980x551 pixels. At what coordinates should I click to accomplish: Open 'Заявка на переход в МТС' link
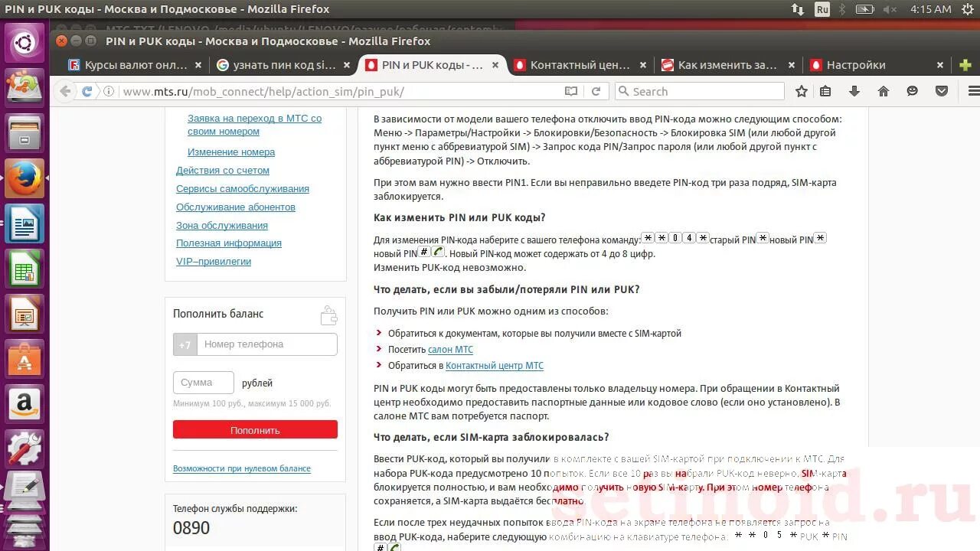tap(254, 125)
